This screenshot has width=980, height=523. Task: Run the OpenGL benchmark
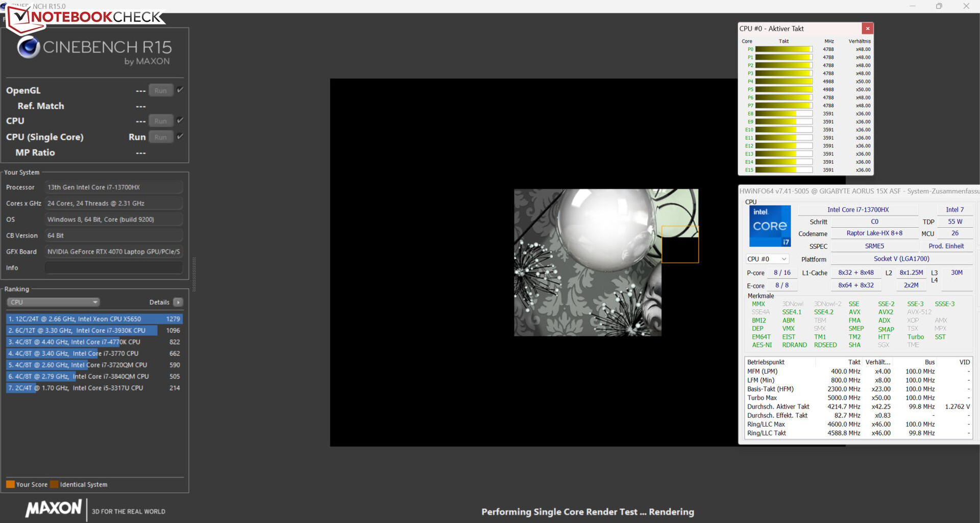point(161,91)
